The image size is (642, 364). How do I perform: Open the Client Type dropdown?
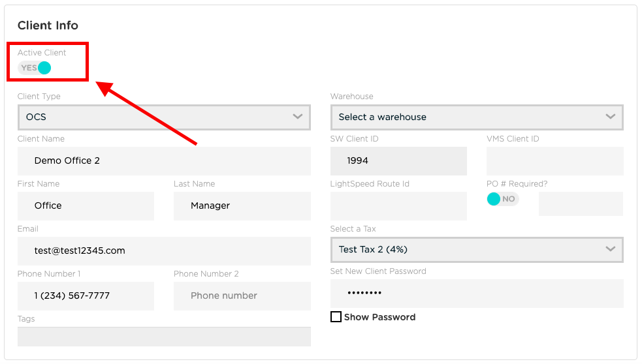[x=163, y=117]
